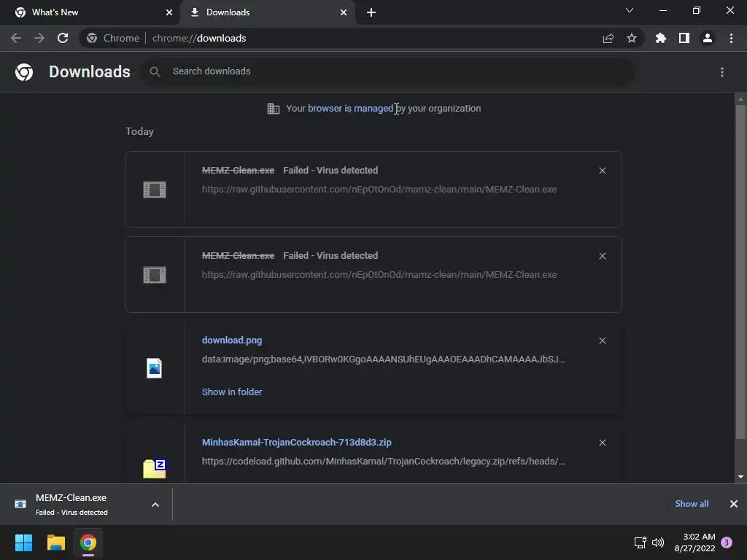This screenshot has height=560, width=747.
Task: Click the Chrome logo beside Downloads heading
Action: click(x=24, y=72)
